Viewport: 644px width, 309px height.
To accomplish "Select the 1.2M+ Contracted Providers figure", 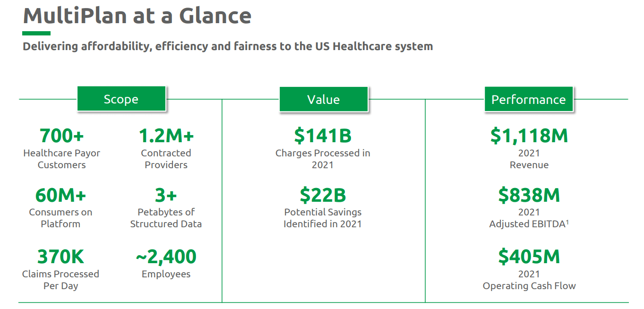I will point(166,136).
